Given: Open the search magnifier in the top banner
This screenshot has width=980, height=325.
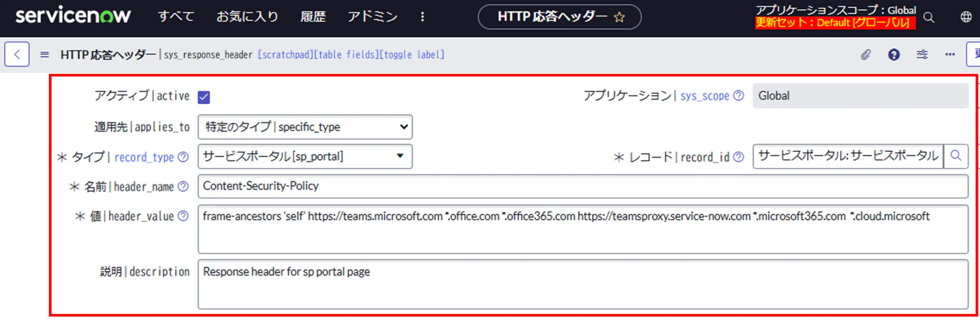Looking at the screenshot, I should pyautogui.click(x=929, y=18).
